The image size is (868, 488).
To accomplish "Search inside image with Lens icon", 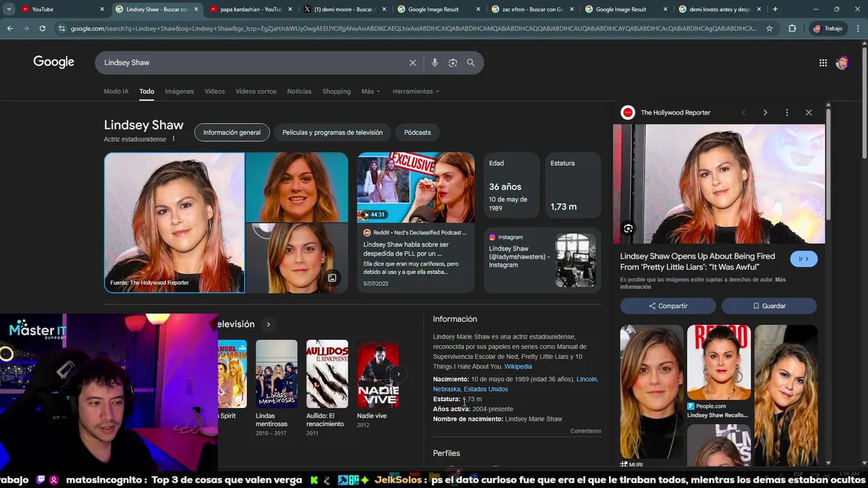I will pos(628,228).
